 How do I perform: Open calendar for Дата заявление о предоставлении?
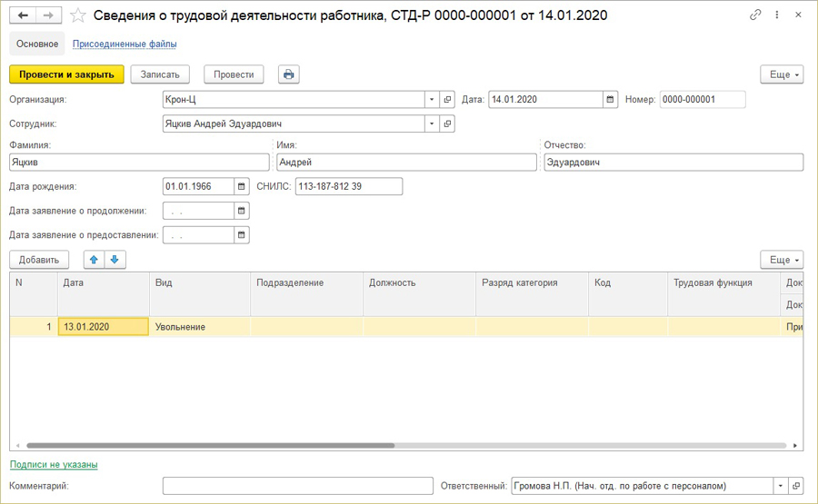coord(241,235)
